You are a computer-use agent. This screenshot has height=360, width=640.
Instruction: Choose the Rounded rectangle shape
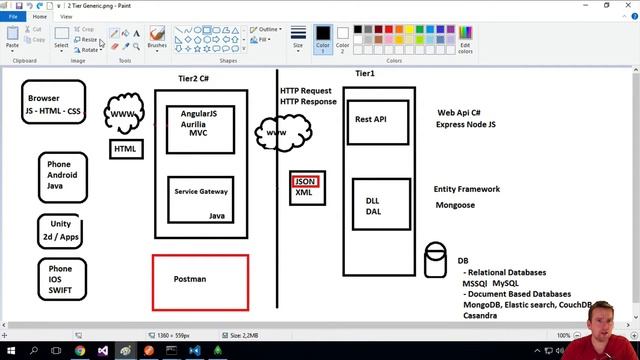pyautogui.click(x=216, y=30)
